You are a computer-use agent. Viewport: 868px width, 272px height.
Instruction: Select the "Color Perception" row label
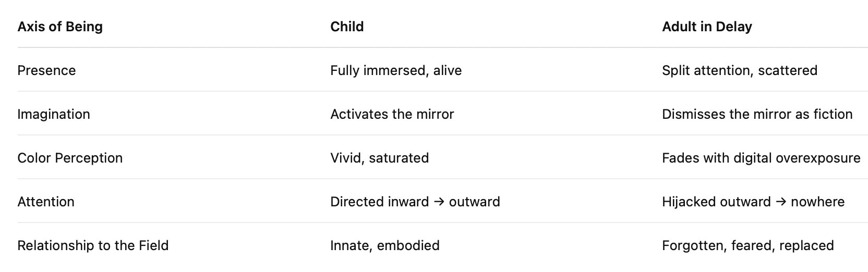pyautogui.click(x=70, y=158)
